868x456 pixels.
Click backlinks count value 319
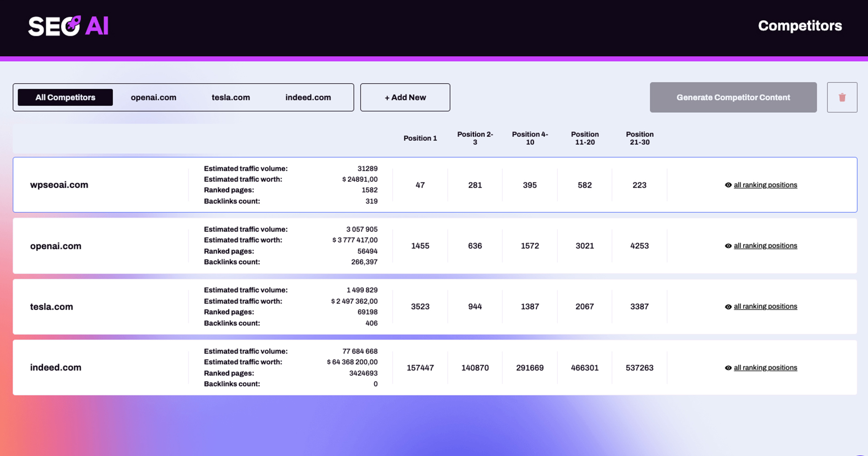pos(371,201)
